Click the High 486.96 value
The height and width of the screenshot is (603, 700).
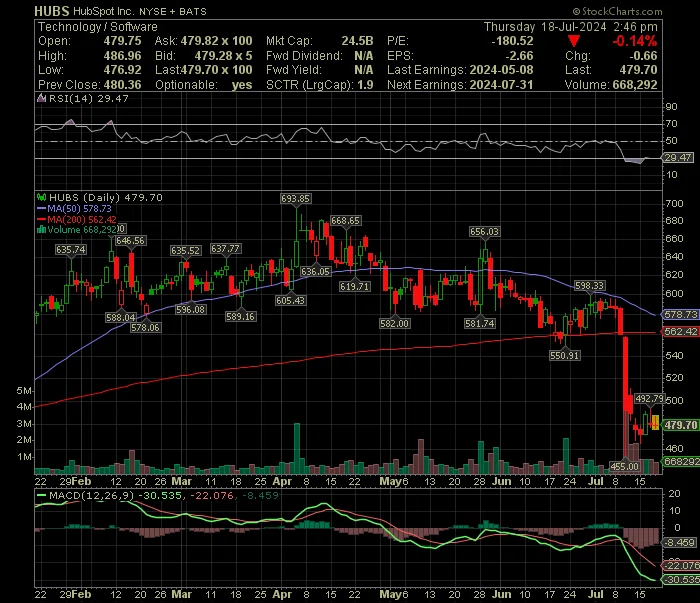coord(122,56)
